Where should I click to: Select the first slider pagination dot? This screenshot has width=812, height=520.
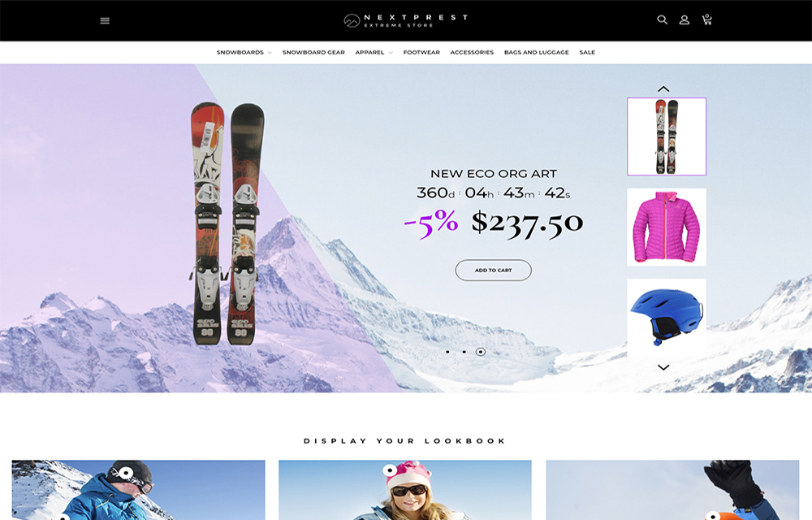pos(447,352)
